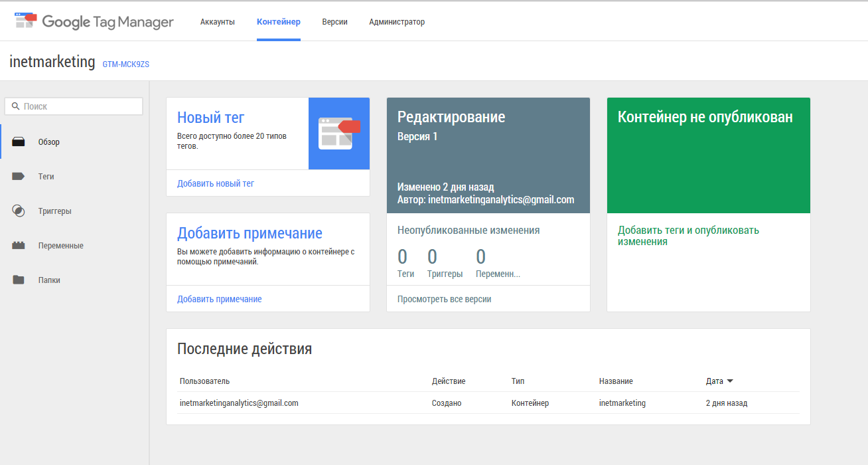Screen dimensions: 868x465
Task: Switch to the Контейнер tab
Action: 279,22
